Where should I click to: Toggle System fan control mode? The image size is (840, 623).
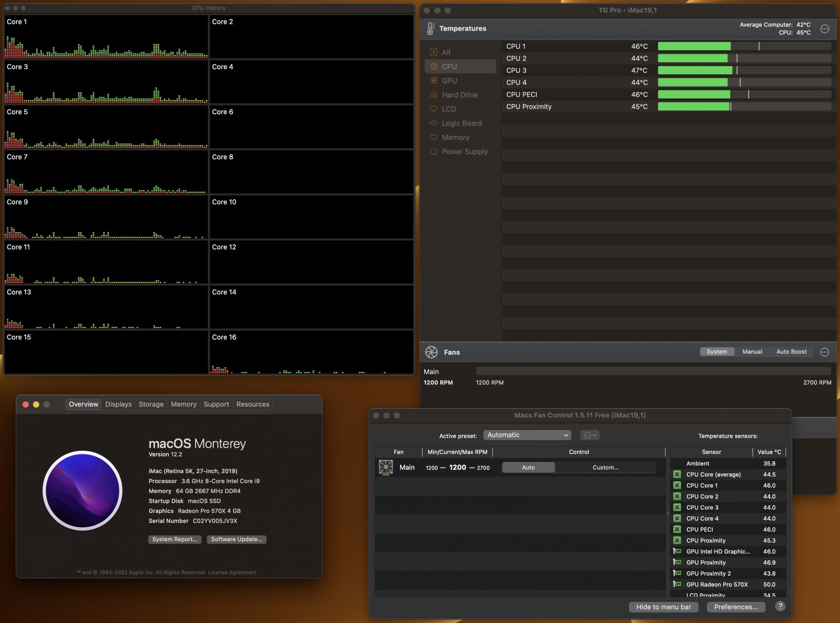point(717,352)
